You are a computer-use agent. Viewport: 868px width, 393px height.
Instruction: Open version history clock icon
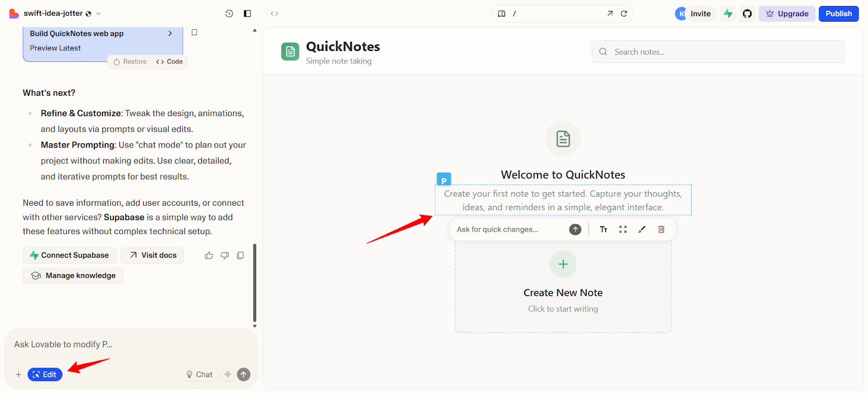[x=229, y=14]
